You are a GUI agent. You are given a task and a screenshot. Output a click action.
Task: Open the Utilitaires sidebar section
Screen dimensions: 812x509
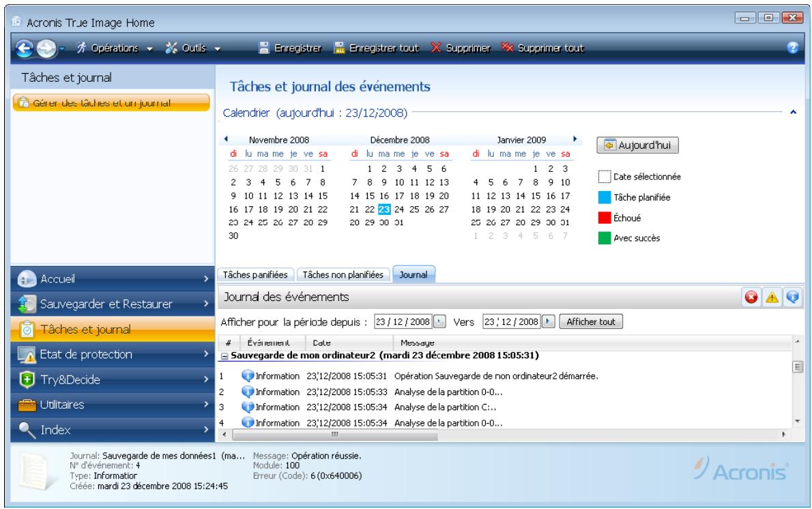pyautogui.click(x=113, y=405)
